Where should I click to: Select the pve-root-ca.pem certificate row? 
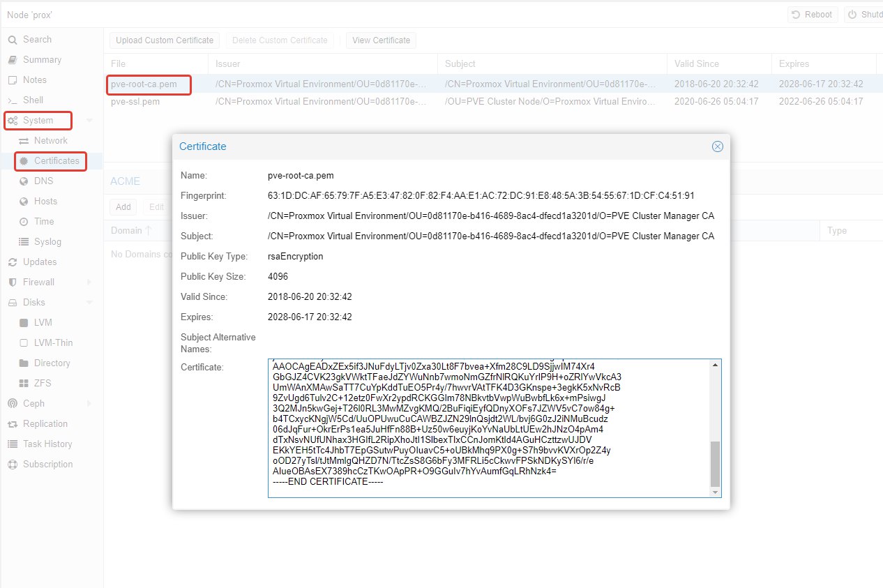[493, 84]
